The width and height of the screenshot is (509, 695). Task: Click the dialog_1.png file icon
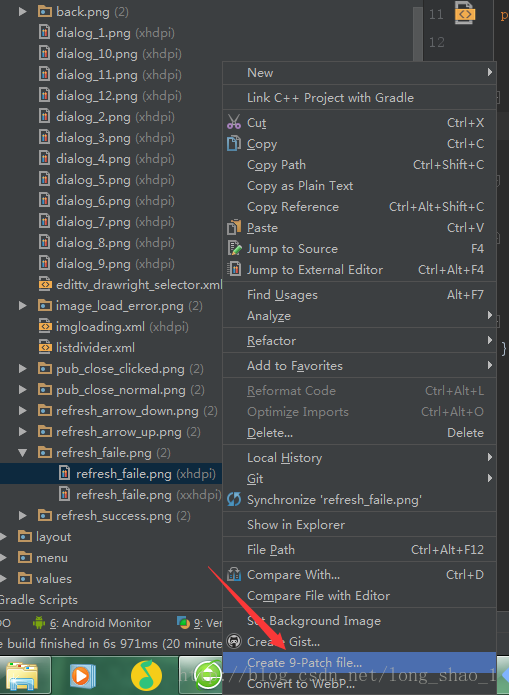44,32
